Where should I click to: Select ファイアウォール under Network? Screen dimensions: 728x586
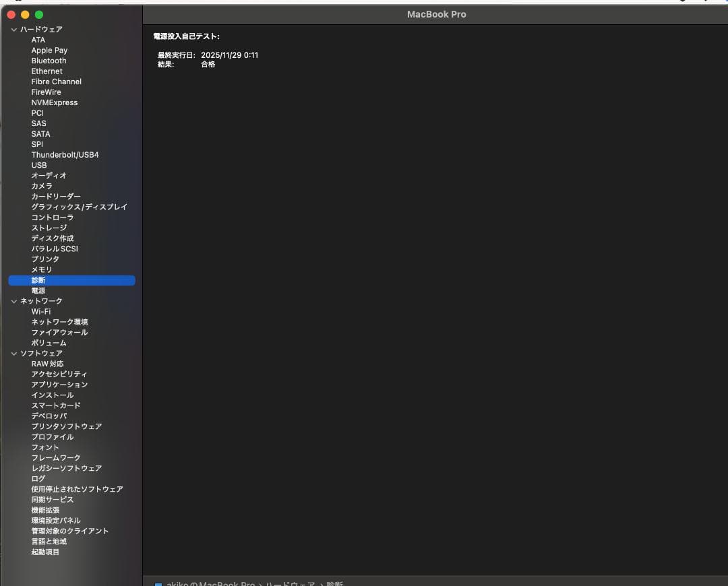58,332
